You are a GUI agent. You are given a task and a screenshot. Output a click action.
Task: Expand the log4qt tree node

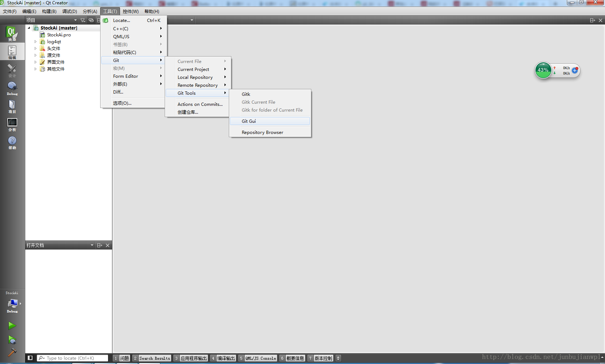click(35, 42)
